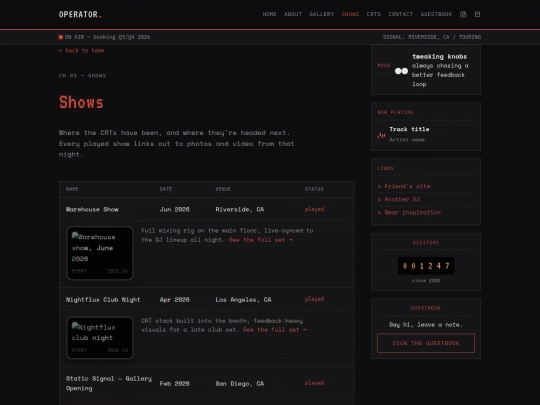This screenshot has width=540, height=405.
Task: Open the Gear inspiration link
Action: pyautogui.click(x=409, y=212)
